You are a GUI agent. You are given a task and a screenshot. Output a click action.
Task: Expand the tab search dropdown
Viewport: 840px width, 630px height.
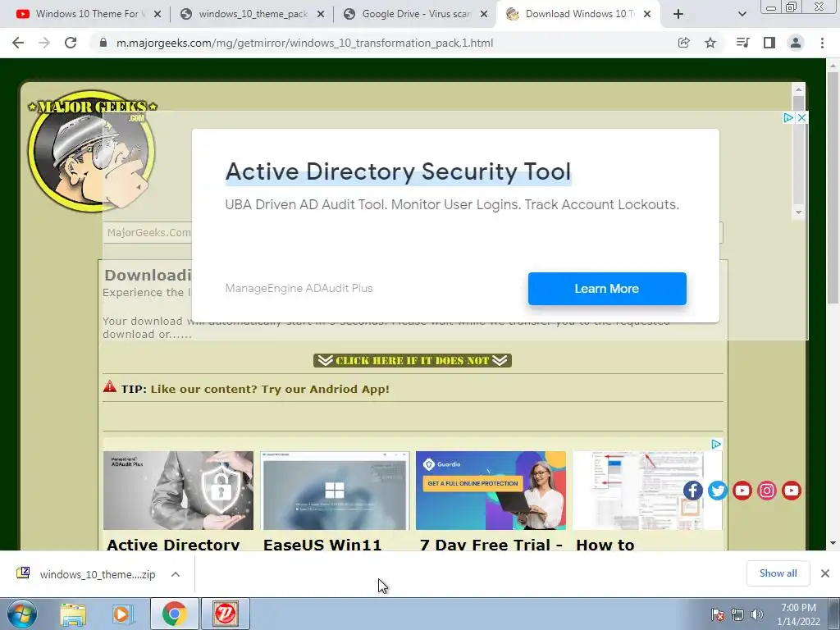[x=742, y=15]
